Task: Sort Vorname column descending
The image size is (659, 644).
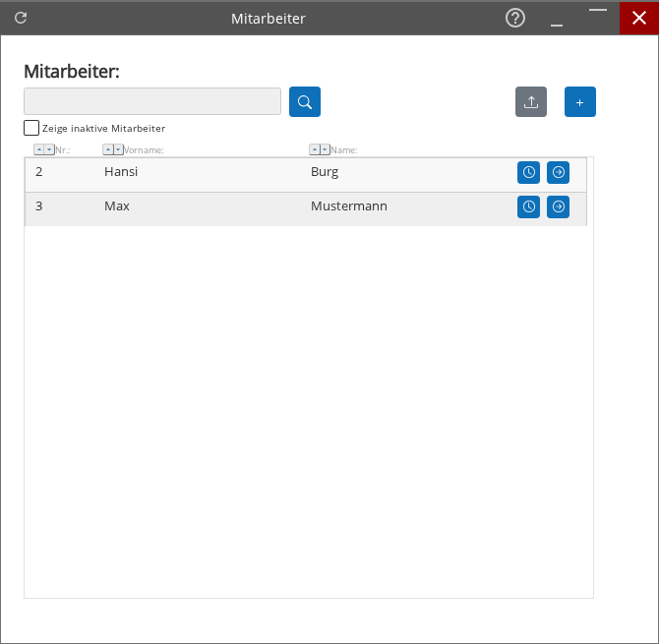Action: tap(118, 149)
